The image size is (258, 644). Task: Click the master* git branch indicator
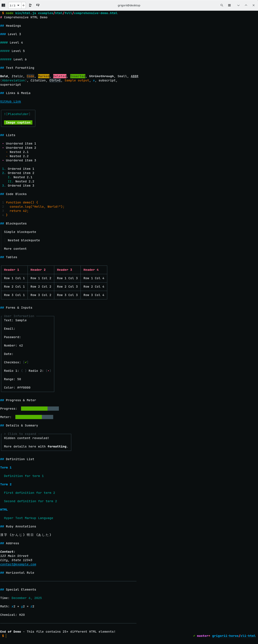pos(204,636)
